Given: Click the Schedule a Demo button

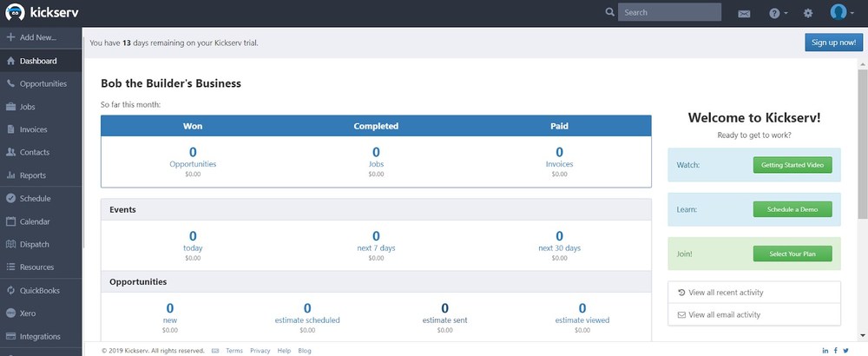Looking at the screenshot, I should [x=792, y=209].
